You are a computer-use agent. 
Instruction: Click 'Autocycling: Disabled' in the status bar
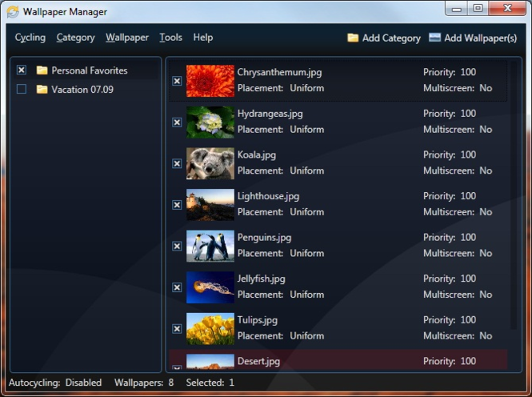point(55,383)
